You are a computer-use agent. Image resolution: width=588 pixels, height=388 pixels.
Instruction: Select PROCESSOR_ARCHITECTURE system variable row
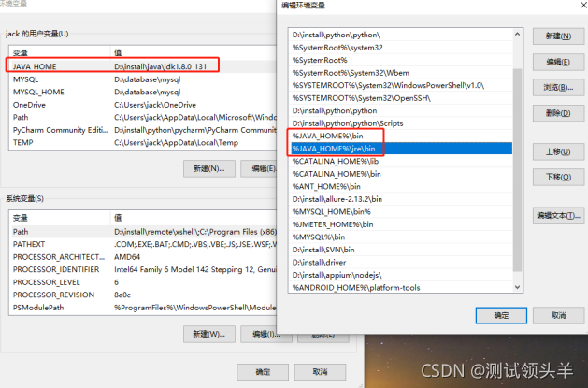click(143, 257)
